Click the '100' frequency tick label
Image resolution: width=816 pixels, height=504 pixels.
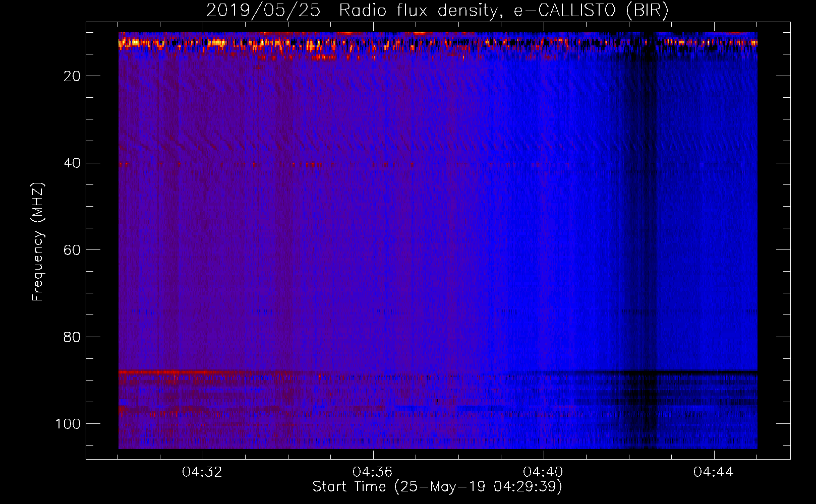point(68,424)
